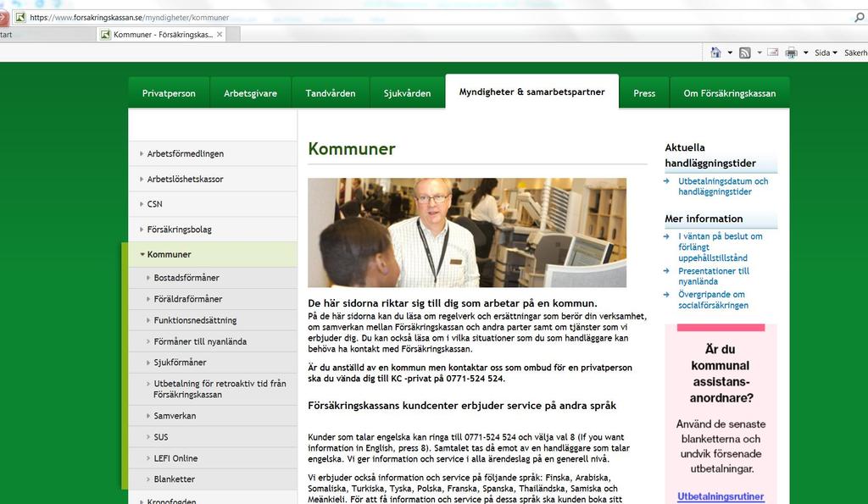Open the Privatperson navigation tab
The width and height of the screenshot is (868, 504).
click(169, 93)
